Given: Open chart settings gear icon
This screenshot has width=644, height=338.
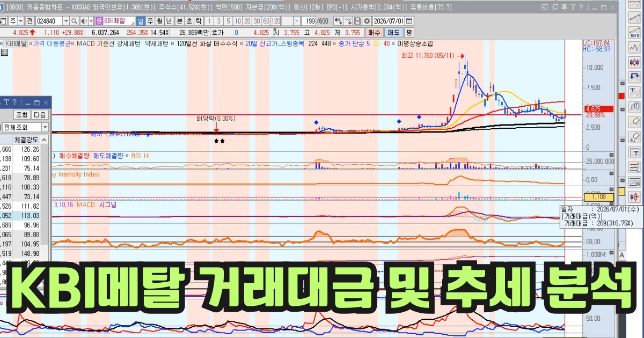Looking at the screenshot, I should [x=367, y=21].
